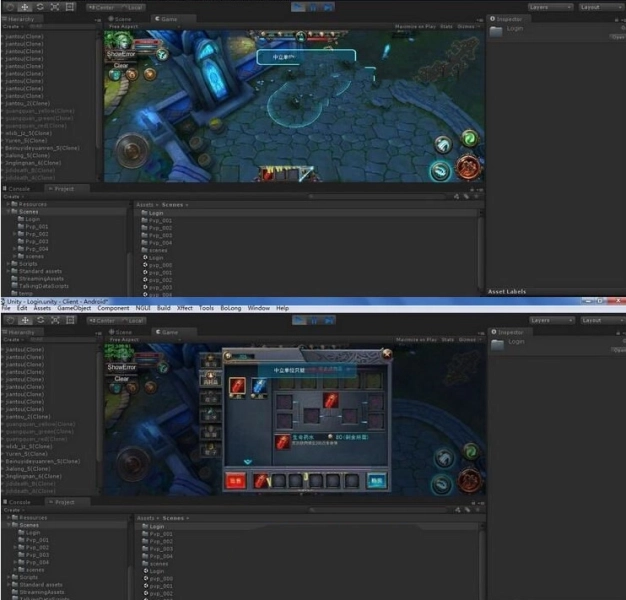Open the Xffect menu
Image resolution: width=626 pixels, height=600 pixels.
coord(184,308)
